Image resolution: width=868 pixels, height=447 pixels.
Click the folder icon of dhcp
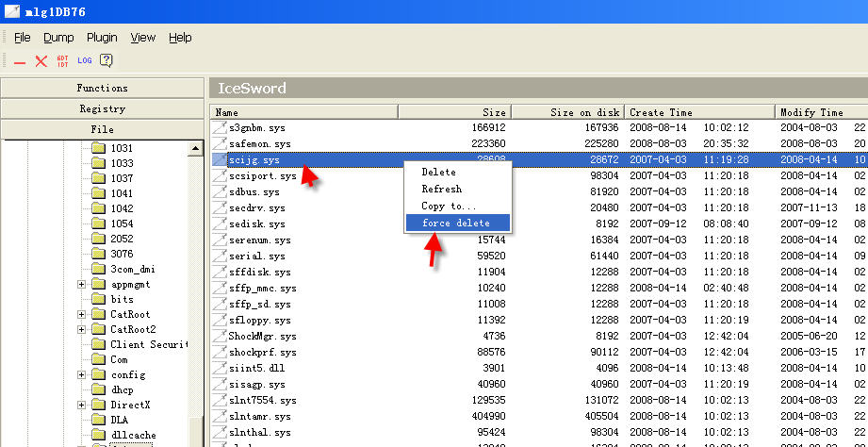[x=98, y=390]
